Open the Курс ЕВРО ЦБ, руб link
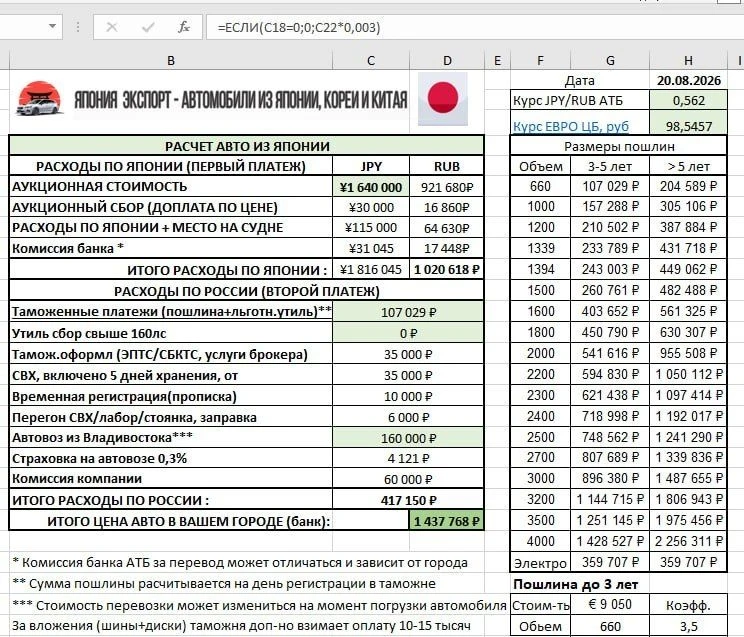 (x=571, y=127)
